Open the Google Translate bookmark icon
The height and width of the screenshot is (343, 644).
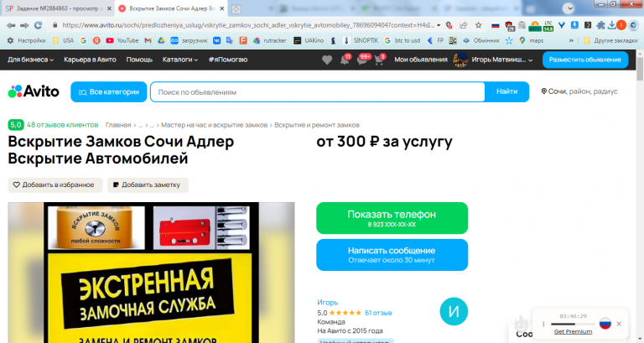[x=230, y=40]
